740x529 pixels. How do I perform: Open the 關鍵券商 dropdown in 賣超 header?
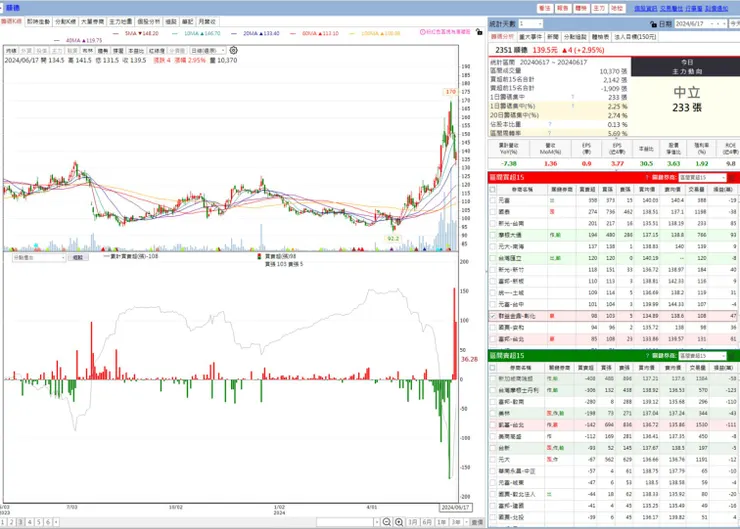point(702,356)
